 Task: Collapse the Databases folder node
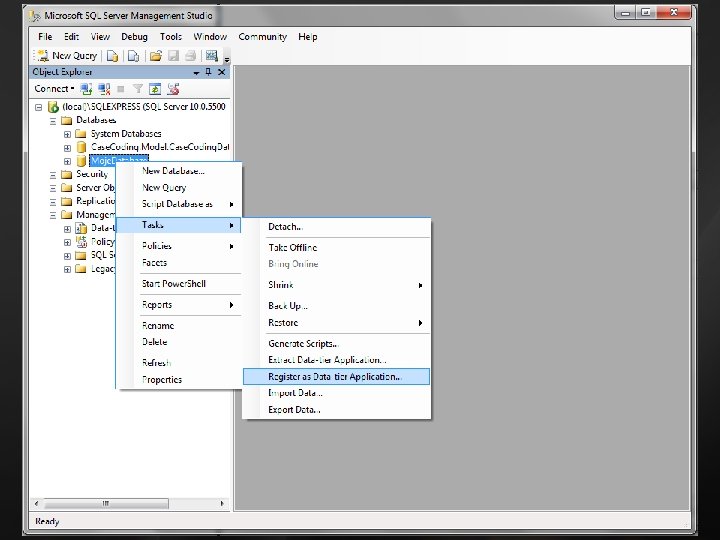coord(53,121)
